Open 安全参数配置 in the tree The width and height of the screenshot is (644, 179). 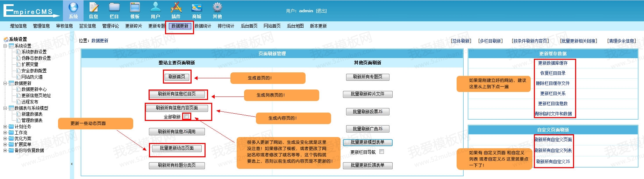34,71
